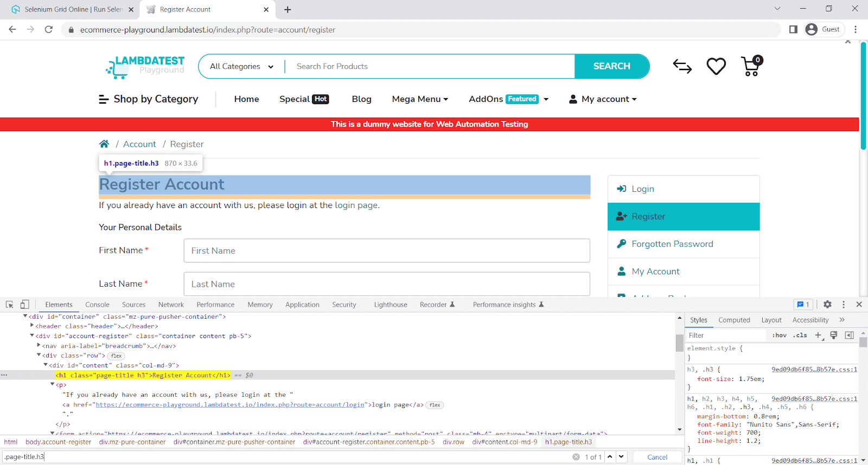Click the Styles Filter input
The image size is (868, 465).
(726, 335)
